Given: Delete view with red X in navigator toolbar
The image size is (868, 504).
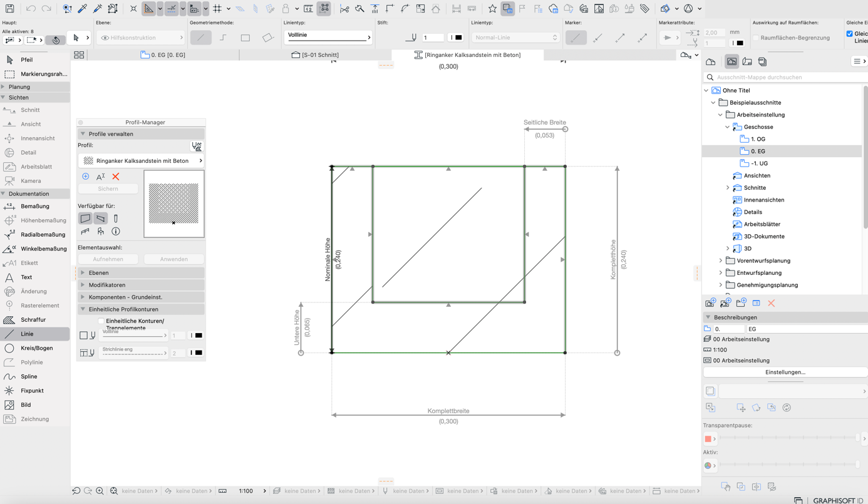Looking at the screenshot, I should click(772, 303).
